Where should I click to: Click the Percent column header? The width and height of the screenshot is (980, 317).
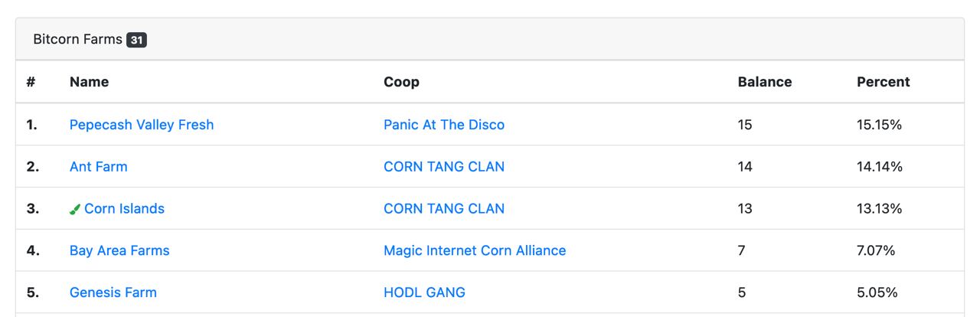point(884,82)
